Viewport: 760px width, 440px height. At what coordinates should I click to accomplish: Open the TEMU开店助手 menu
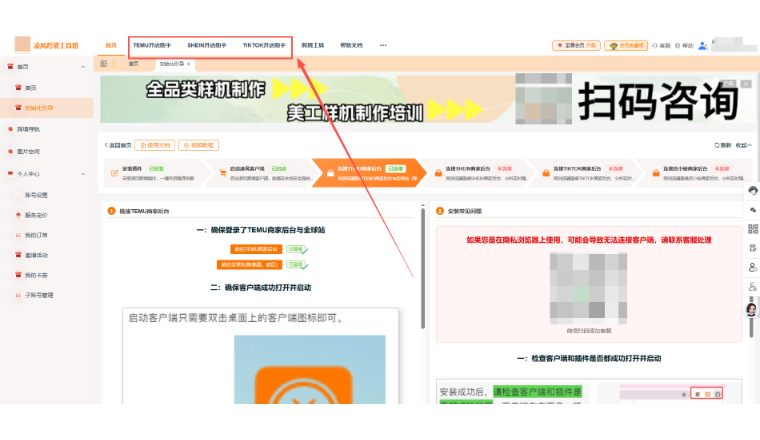pyautogui.click(x=152, y=46)
